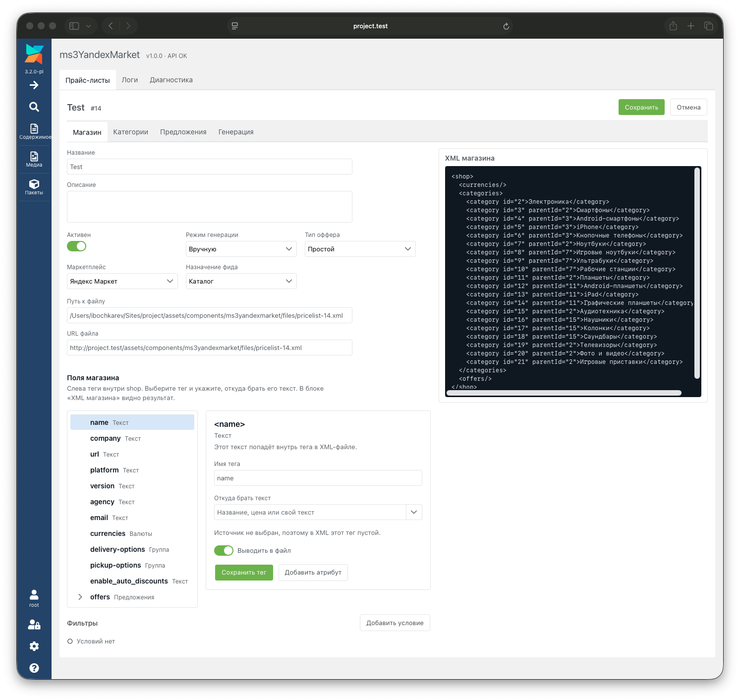The image size is (740, 700).
Task: Select the delivery-options tag in the tree
Action: [132, 549]
